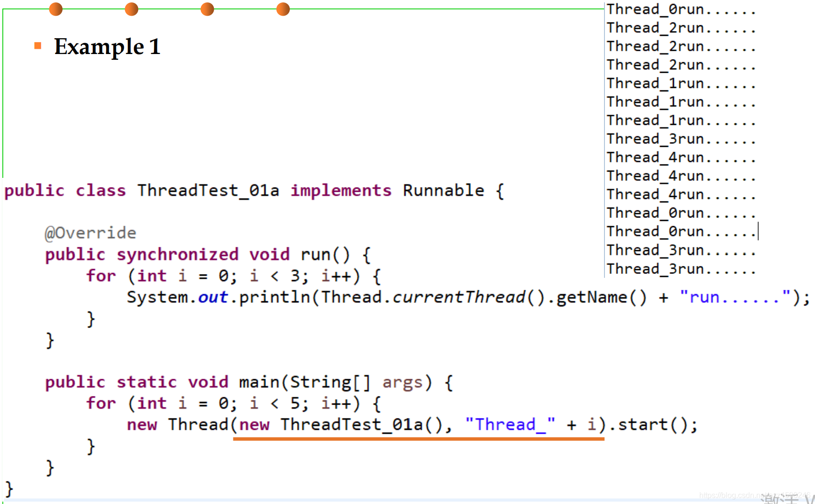
Task: Click the "main" method name
Action: [x=259, y=382]
